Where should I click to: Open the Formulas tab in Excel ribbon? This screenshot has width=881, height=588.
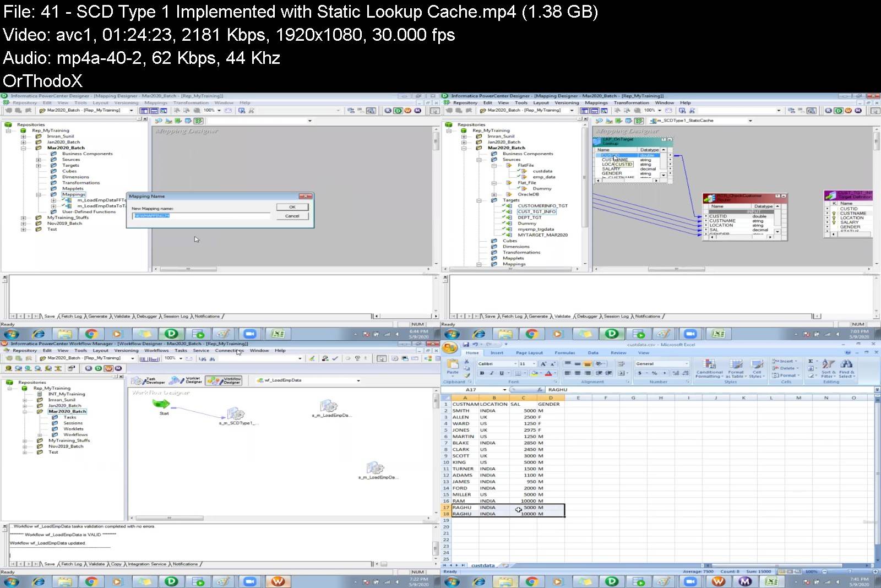pos(564,353)
